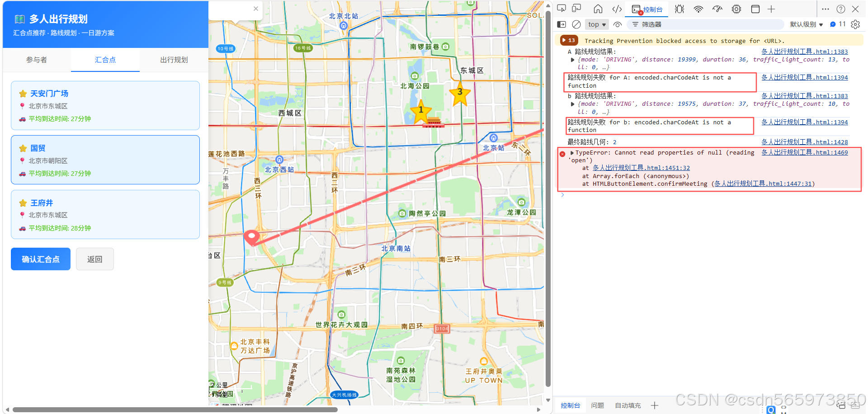Select the 王府井 meeting point card
868x414 pixels.
105,214
